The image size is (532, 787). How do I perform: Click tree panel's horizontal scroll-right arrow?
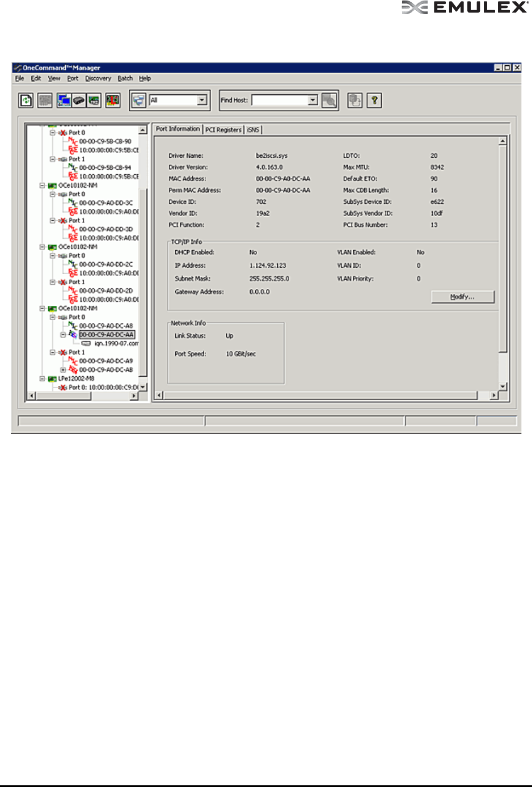point(134,395)
